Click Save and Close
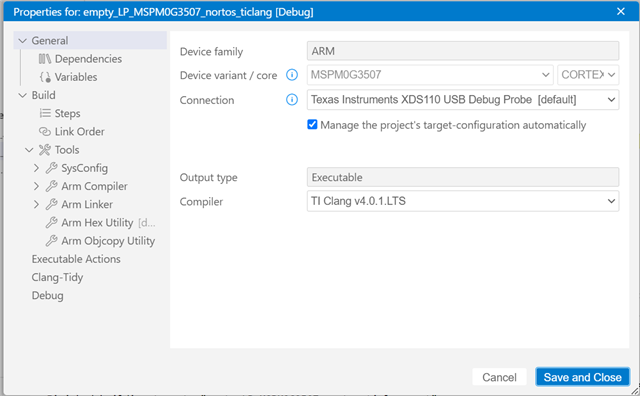The height and width of the screenshot is (396, 640). (x=582, y=377)
